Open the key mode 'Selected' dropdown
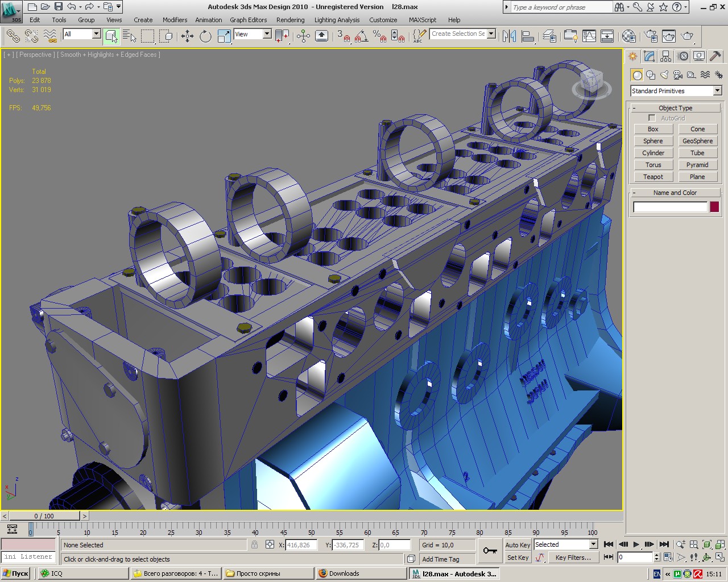 593,544
